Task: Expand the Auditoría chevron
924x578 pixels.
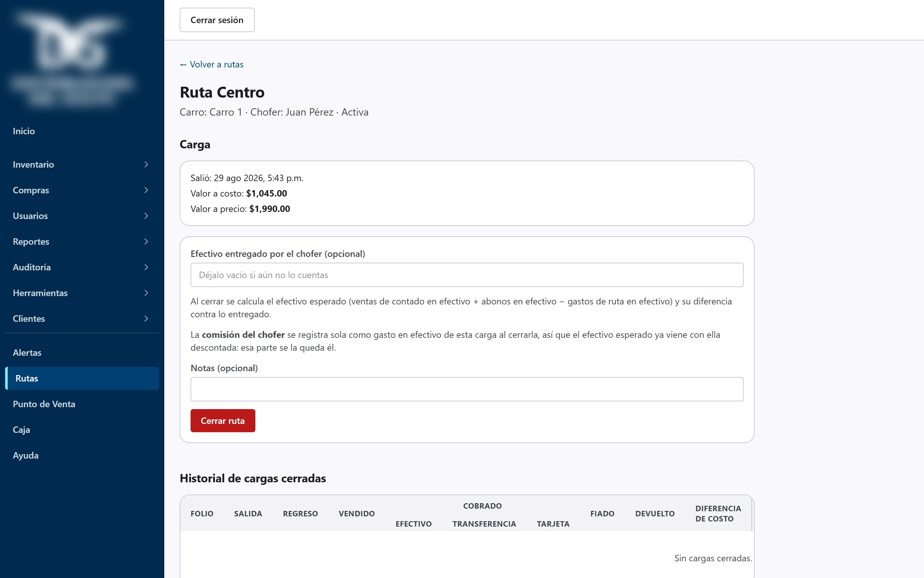Action: click(x=146, y=267)
